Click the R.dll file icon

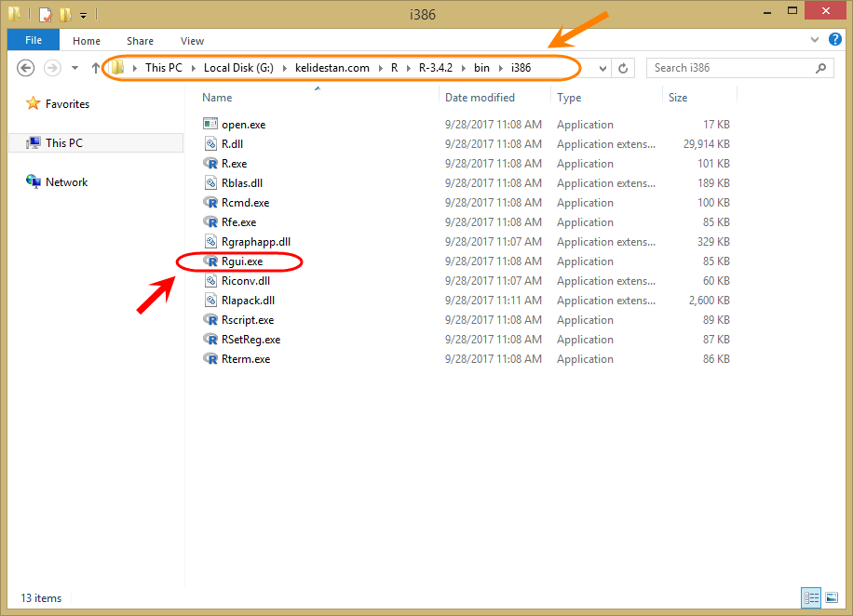210,143
